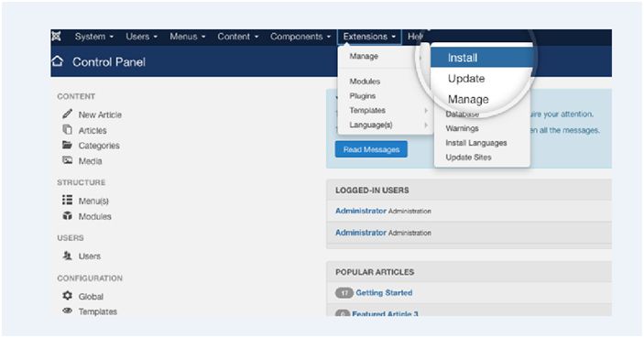Collapse the Extensions dropdown menu

(x=369, y=37)
